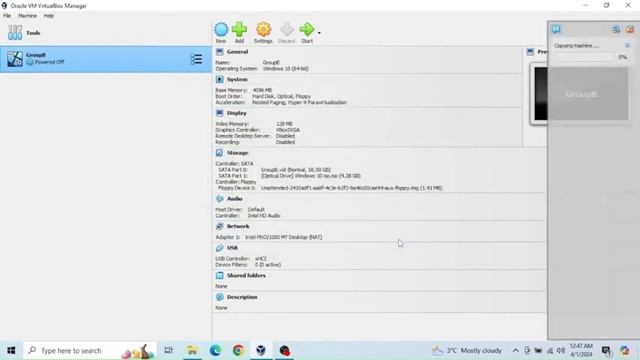Open Google Chrome from the taskbar
The image size is (640, 360).
(238, 351)
